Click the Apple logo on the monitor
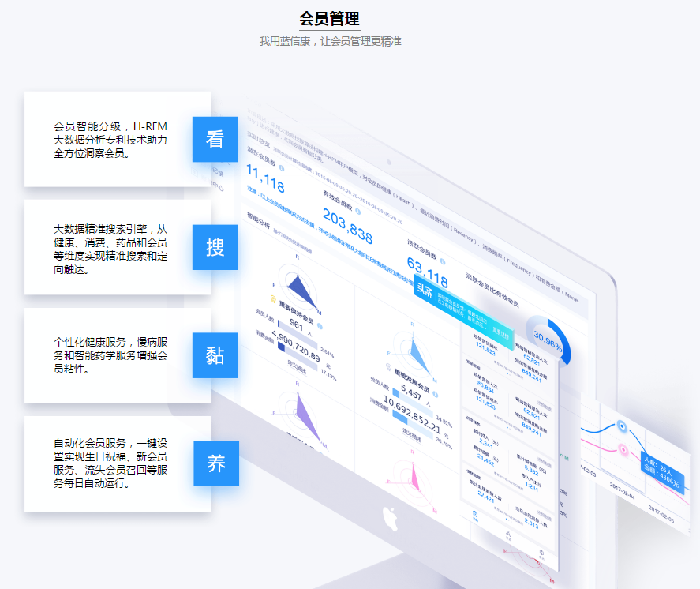This screenshot has width=700, height=589. 391,519
